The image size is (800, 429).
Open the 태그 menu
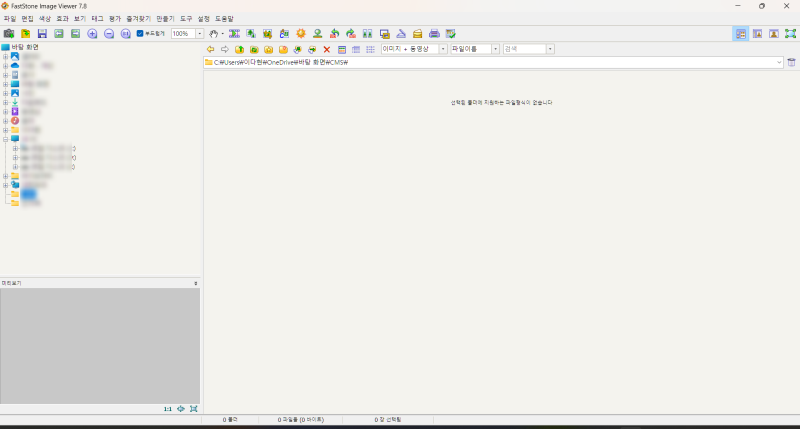click(97, 19)
